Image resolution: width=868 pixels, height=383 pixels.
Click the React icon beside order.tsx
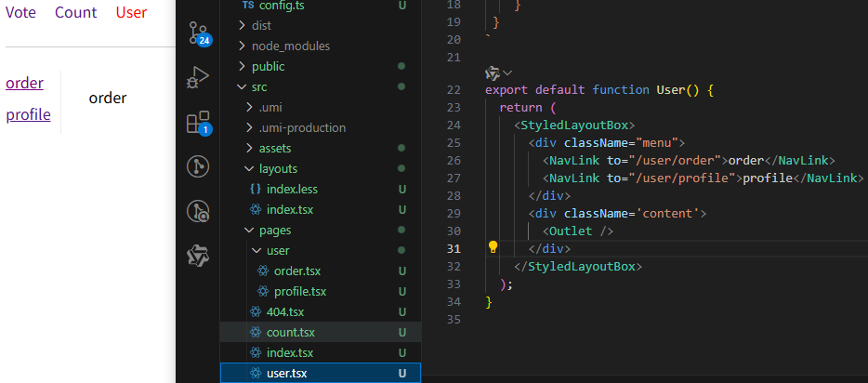pyautogui.click(x=263, y=271)
